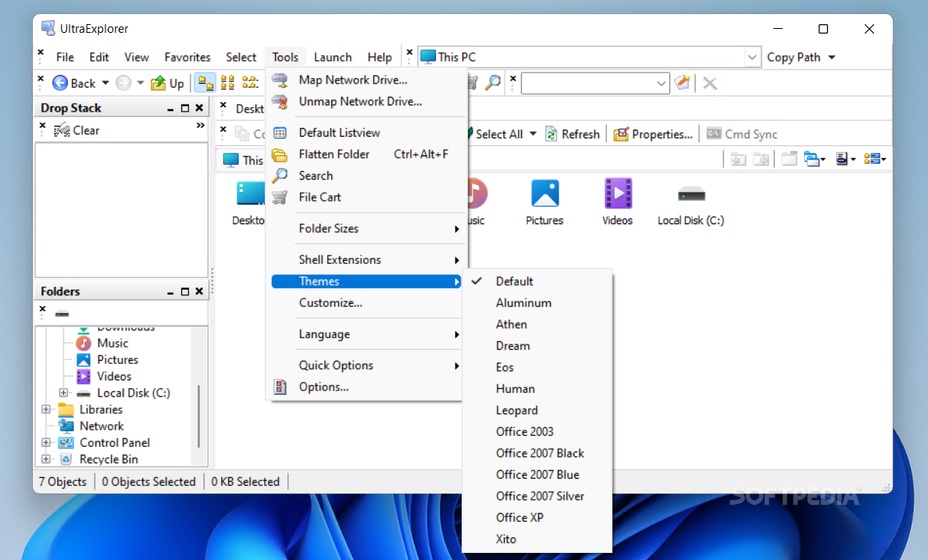Click the This PC tab

243,160
